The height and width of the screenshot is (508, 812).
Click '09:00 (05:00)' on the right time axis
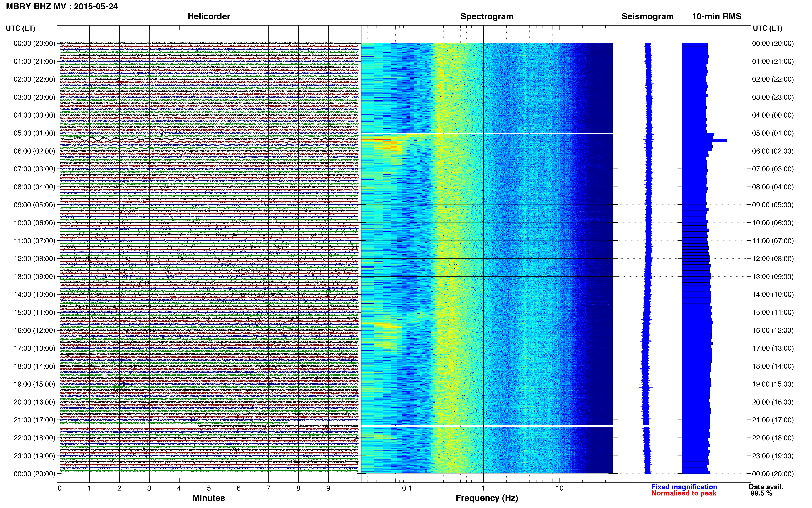pyautogui.click(x=773, y=205)
